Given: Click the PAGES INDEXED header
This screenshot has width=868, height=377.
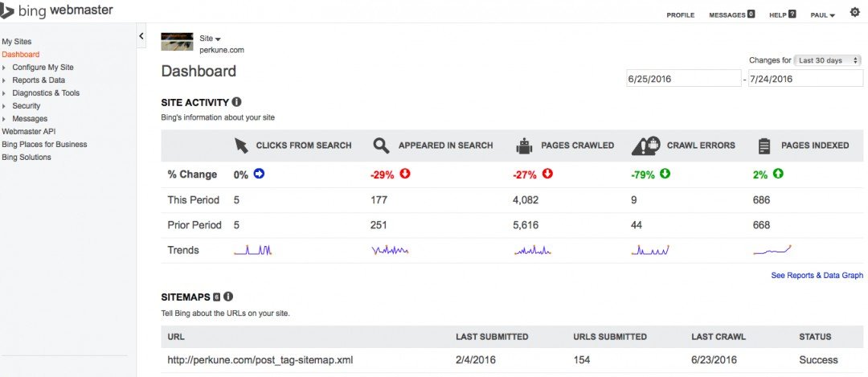Looking at the screenshot, I should (815, 145).
